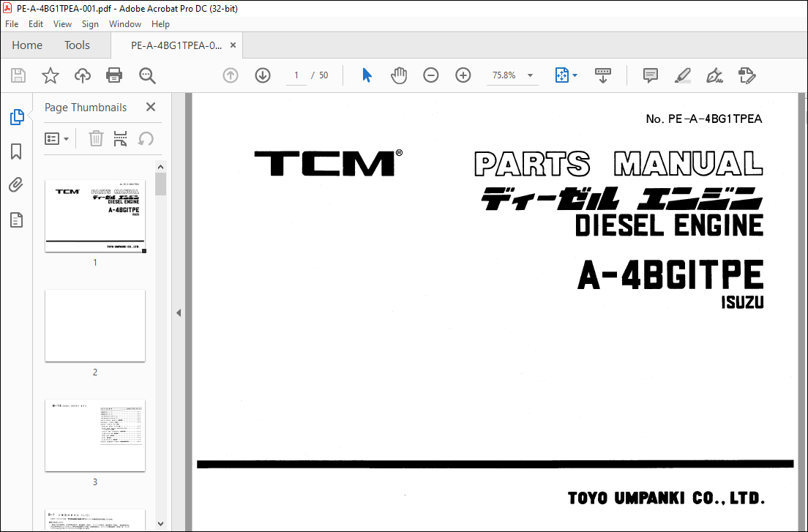The height and width of the screenshot is (532, 808).
Task: Zoom in with plus icon
Action: point(463,75)
